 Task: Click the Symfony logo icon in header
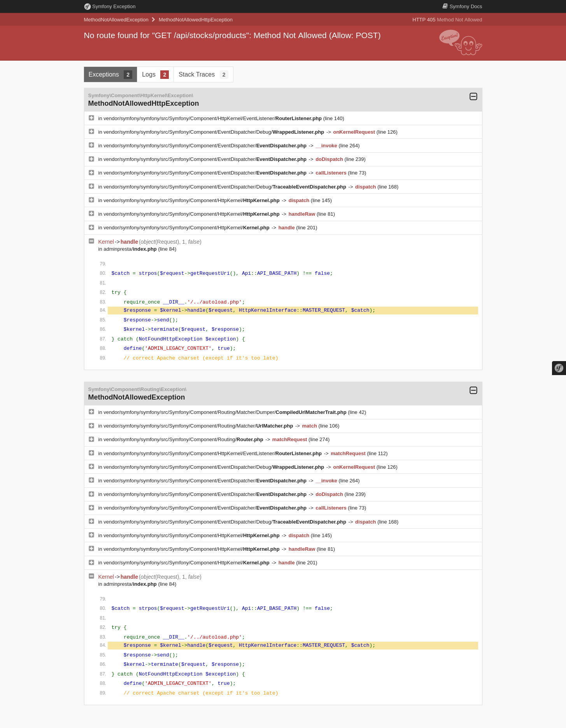click(x=87, y=7)
